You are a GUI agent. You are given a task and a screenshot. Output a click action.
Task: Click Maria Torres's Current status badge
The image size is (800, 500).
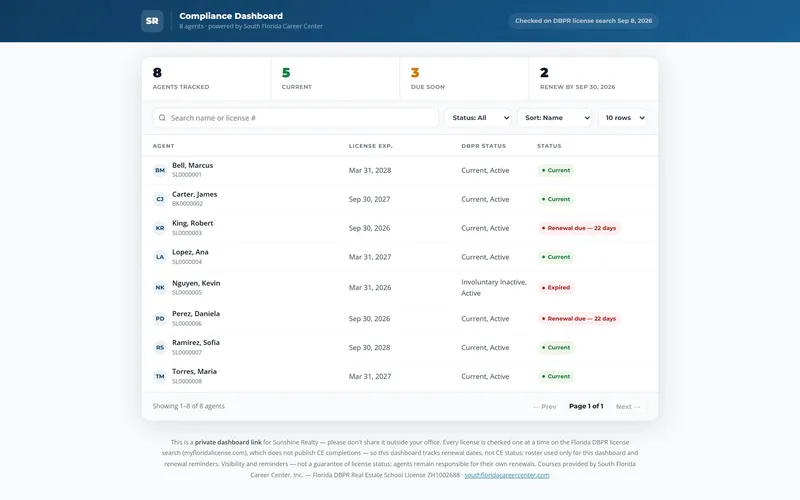[556, 377]
